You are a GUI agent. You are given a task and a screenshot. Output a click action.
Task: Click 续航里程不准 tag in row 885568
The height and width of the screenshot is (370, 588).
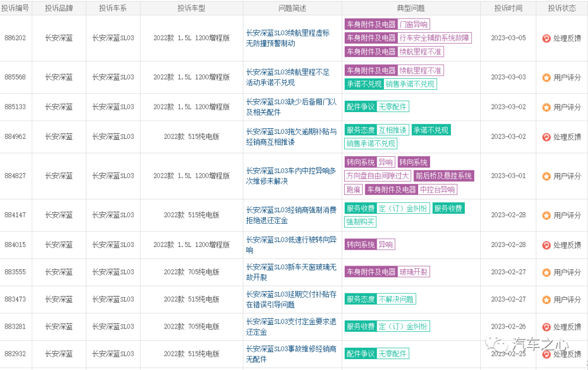tap(420, 71)
